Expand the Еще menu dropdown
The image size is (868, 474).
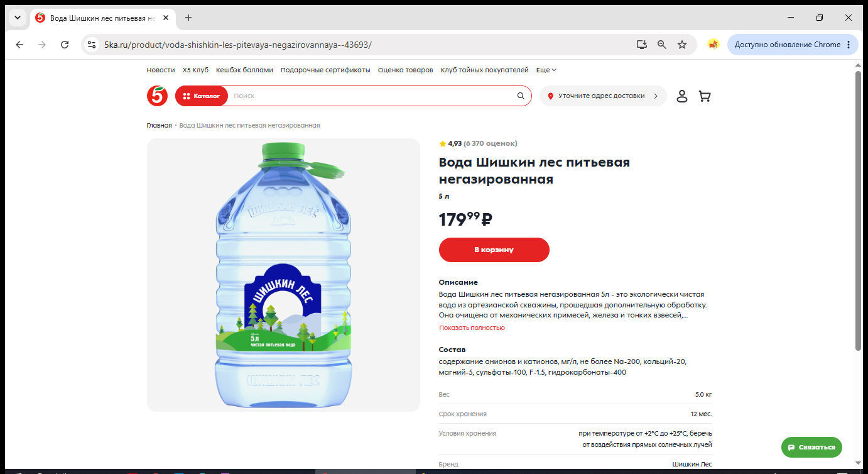[x=546, y=70]
